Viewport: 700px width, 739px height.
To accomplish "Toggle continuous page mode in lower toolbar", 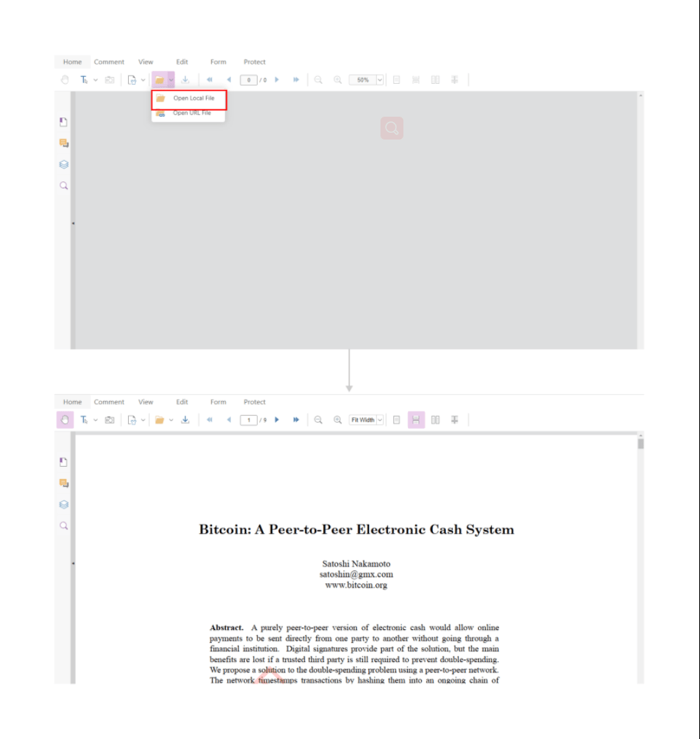I will tap(416, 420).
